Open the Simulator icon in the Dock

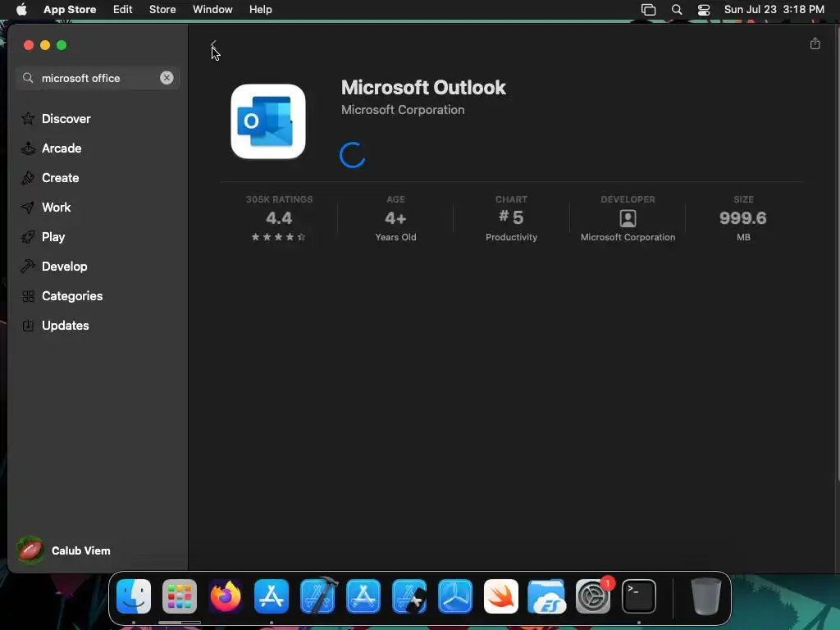click(x=409, y=596)
